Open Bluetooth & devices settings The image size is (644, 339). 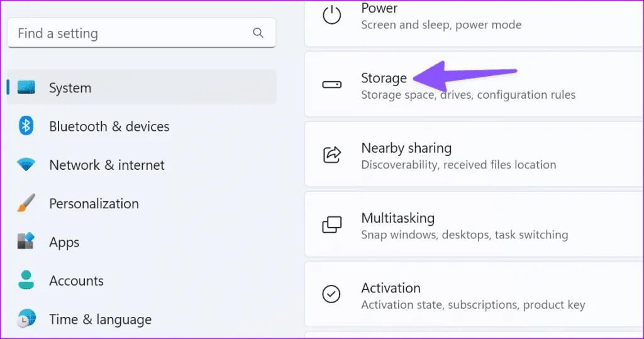pyautogui.click(x=109, y=126)
